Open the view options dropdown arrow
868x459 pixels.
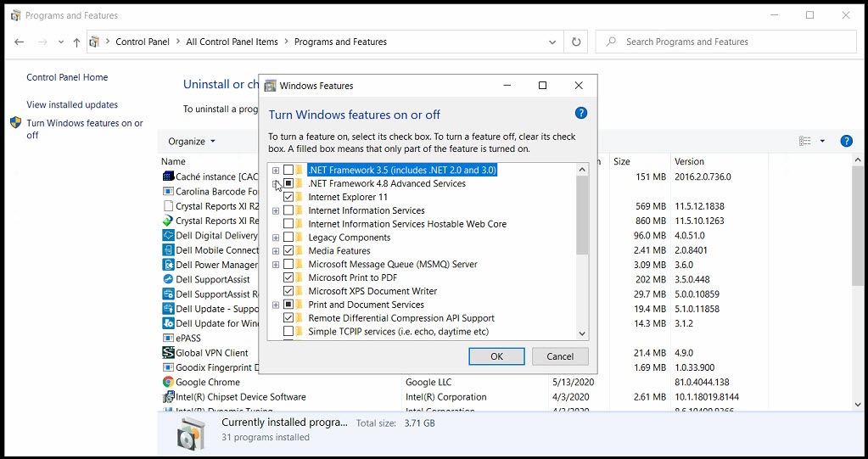coord(822,141)
